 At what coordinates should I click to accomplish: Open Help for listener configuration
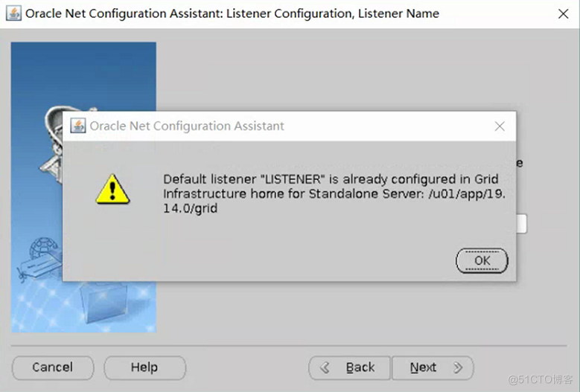pos(144,367)
